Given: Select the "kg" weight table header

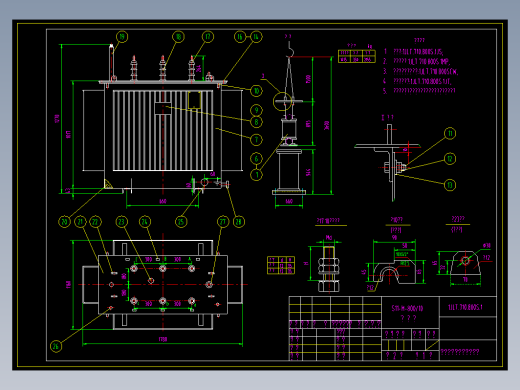Looking at the screenshot, I should 370,46.
